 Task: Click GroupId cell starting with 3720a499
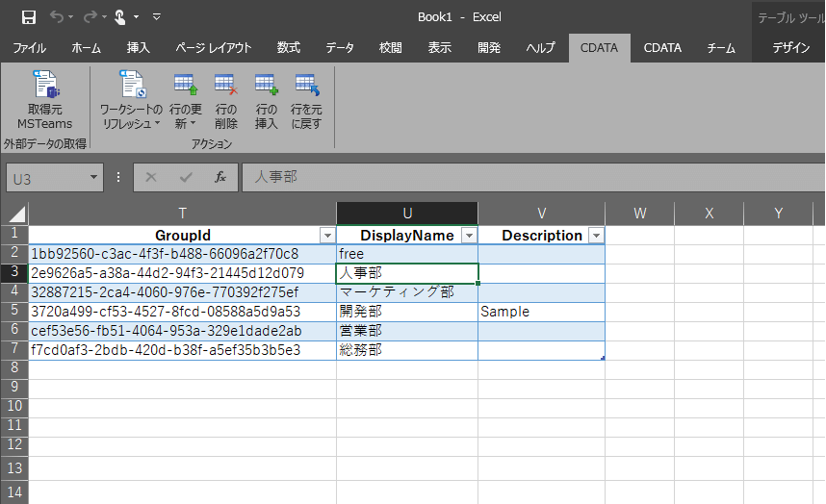(x=182, y=312)
